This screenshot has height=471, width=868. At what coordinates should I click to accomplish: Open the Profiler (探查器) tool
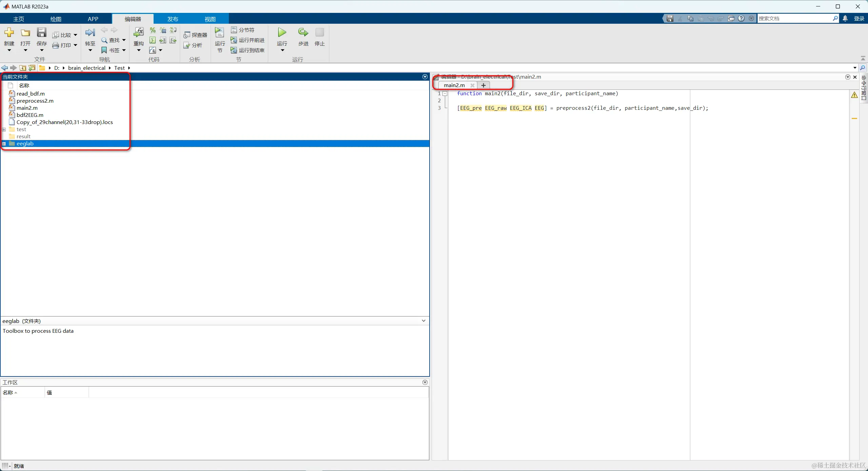(x=195, y=35)
